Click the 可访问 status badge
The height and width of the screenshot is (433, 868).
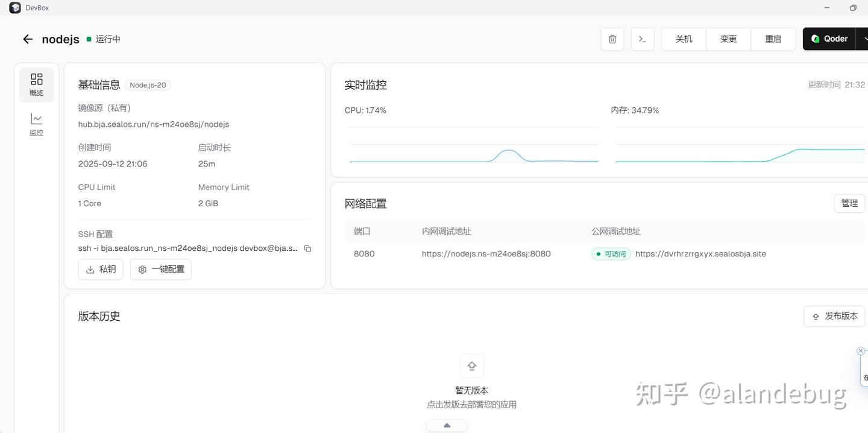[x=610, y=254]
